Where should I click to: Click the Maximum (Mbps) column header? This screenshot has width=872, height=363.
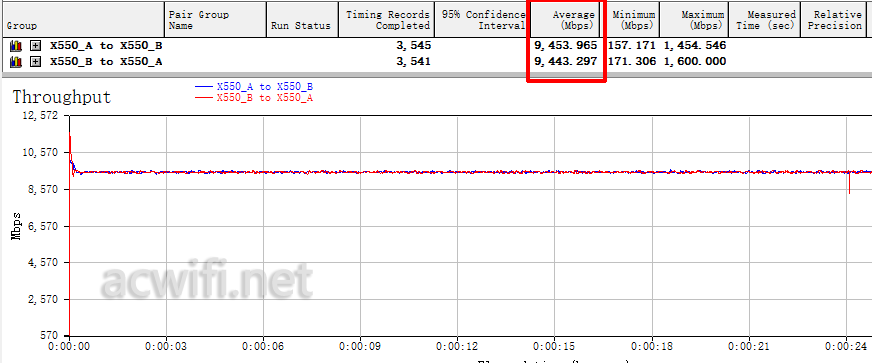[695, 19]
